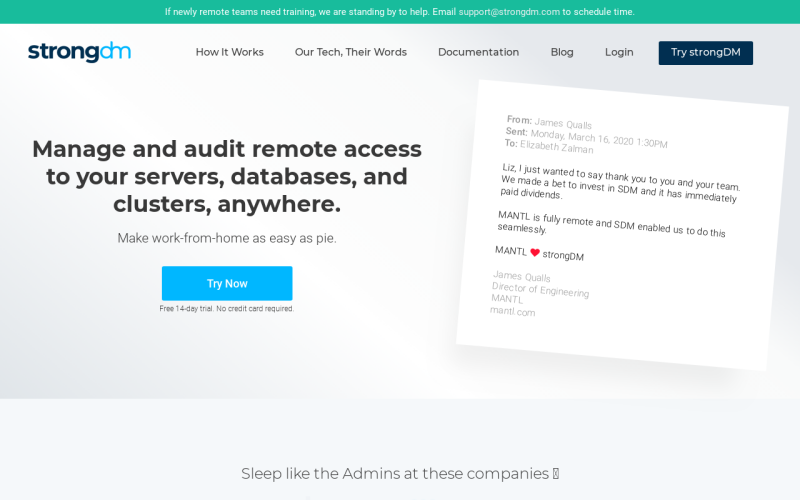The height and width of the screenshot is (500, 800).
Task: Click the blue Try Now button
Action: pos(227,283)
